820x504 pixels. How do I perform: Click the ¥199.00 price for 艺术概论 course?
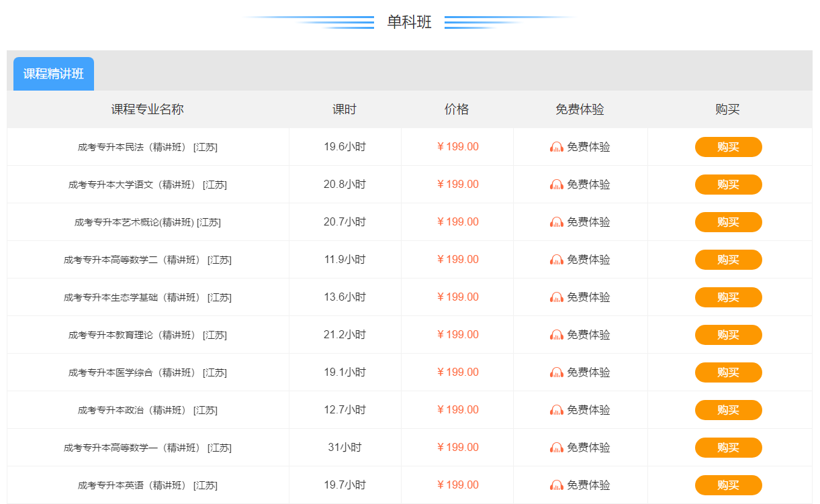[x=457, y=221]
